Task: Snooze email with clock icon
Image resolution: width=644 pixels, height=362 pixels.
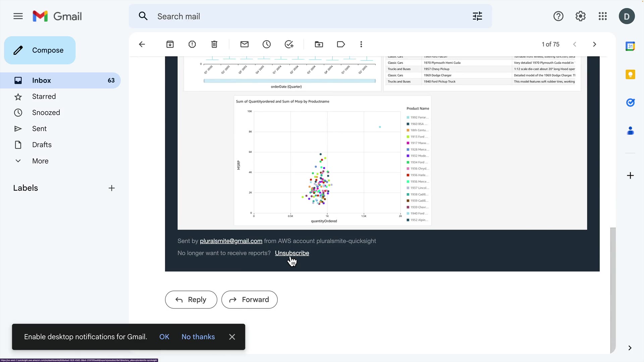Action: coord(267,44)
